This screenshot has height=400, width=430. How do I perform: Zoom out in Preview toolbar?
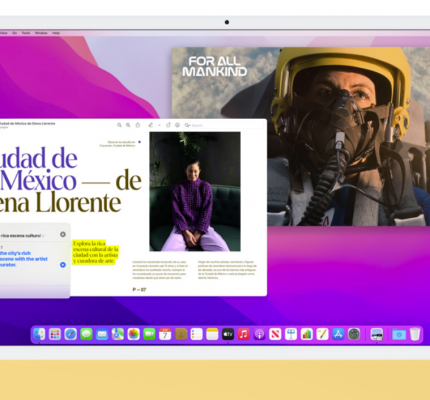[119, 125]
